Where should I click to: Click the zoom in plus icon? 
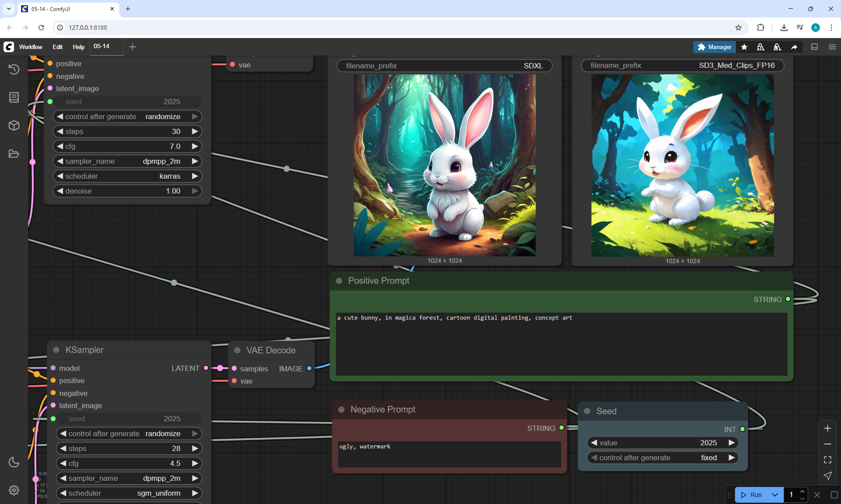click(x=827, y=428)
